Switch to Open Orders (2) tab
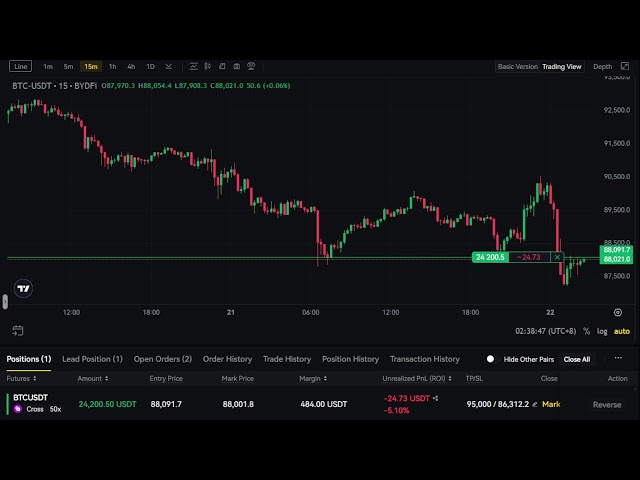This screenshot has height=480, width=640. click(x=163, y=359)
